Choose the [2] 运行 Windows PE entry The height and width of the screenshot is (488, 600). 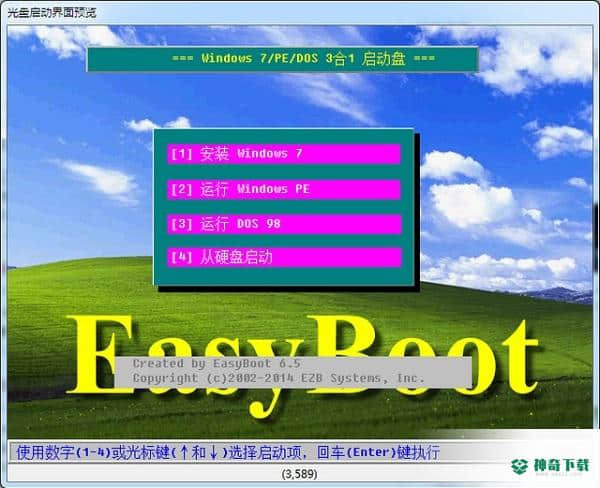pos(284,189)
